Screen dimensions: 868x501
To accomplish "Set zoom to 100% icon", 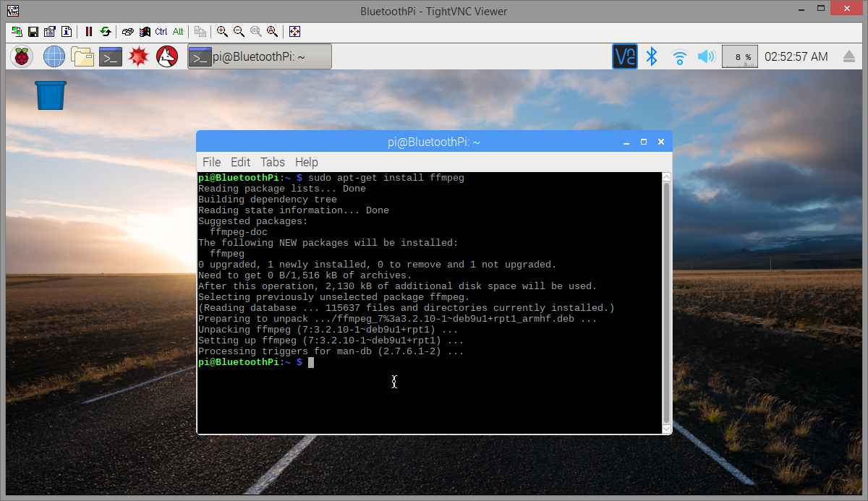I will [256, 32].
